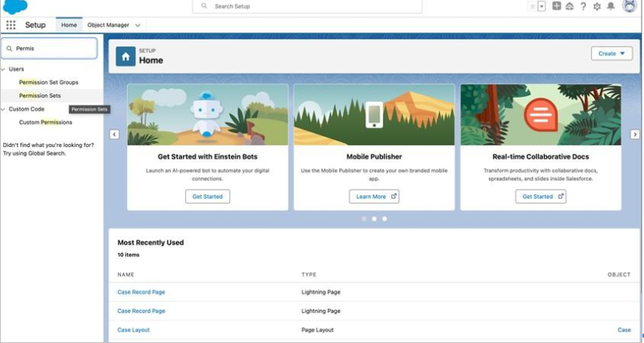
Task: Open the Help question mark icon
Action: tap(583, 6)
